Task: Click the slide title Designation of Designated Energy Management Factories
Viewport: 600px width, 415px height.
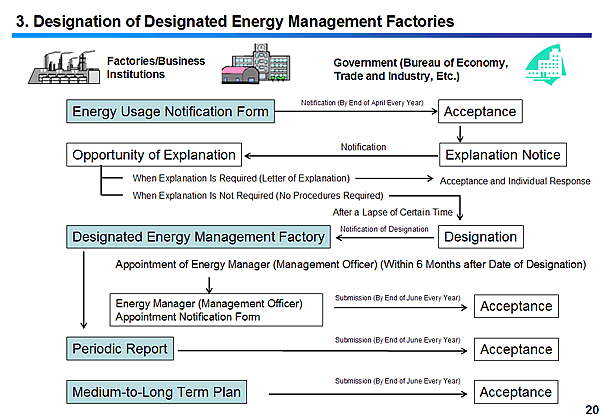Action: click(x=235, y=21)
